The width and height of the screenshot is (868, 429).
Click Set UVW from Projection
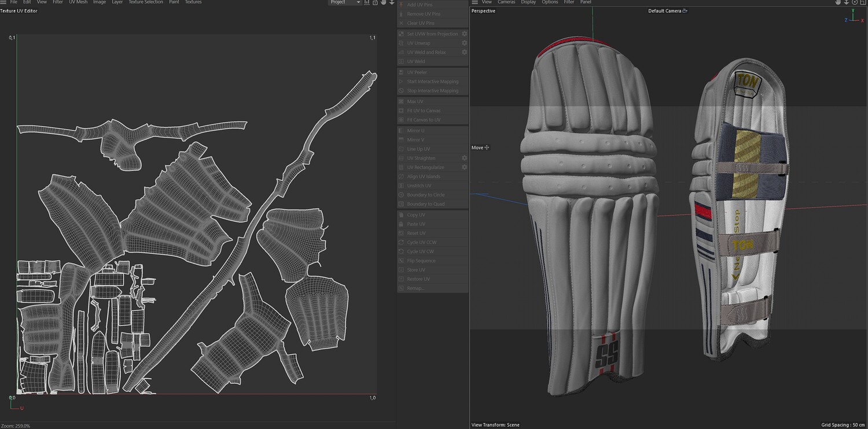(432, 34)
